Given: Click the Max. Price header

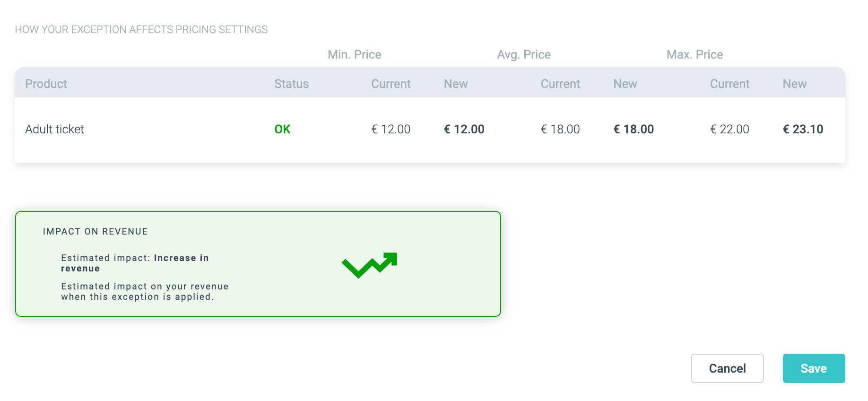Looking at the screenshot, I should click(694, 54).
